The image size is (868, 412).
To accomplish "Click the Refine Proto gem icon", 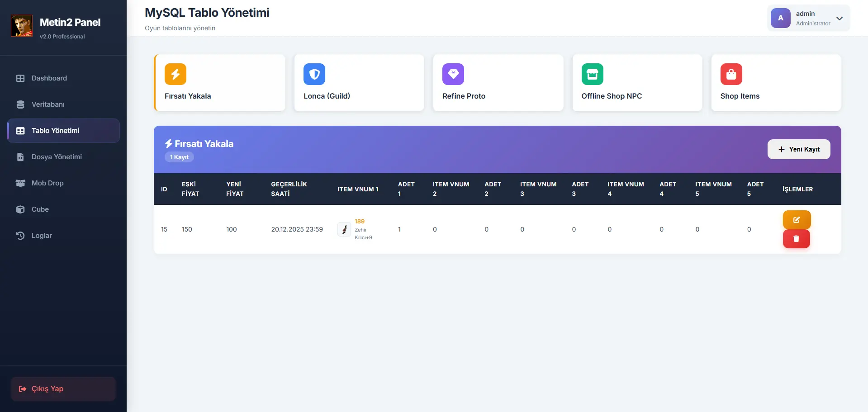I will (x=453, y=74).
